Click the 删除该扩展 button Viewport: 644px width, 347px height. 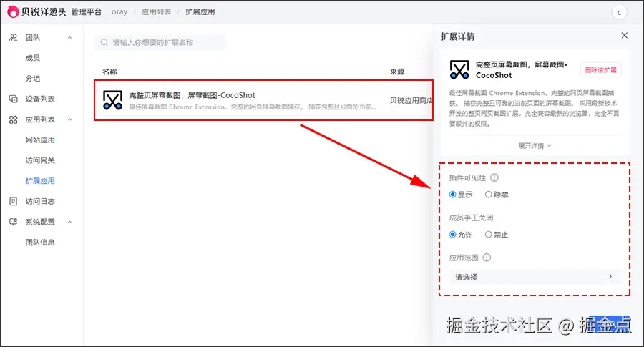600,70
